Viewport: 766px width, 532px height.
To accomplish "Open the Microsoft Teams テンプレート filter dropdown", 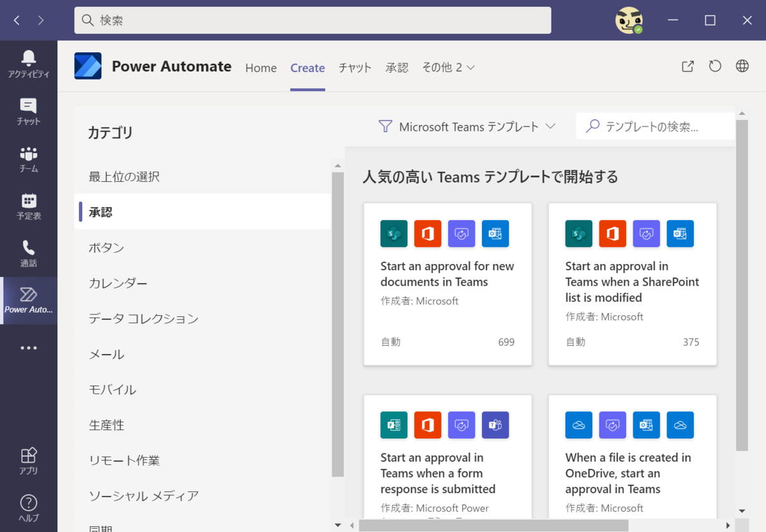I will pyautogui.click(x=467, y=126).
